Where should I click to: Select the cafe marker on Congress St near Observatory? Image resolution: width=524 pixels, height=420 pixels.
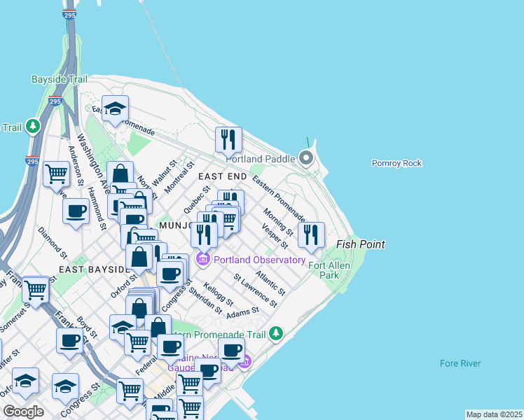(x=170, y=275)
